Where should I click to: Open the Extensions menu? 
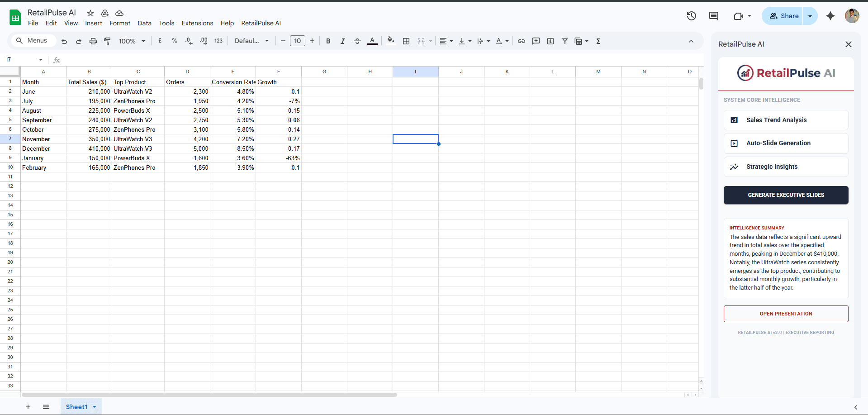coord(197,23)
